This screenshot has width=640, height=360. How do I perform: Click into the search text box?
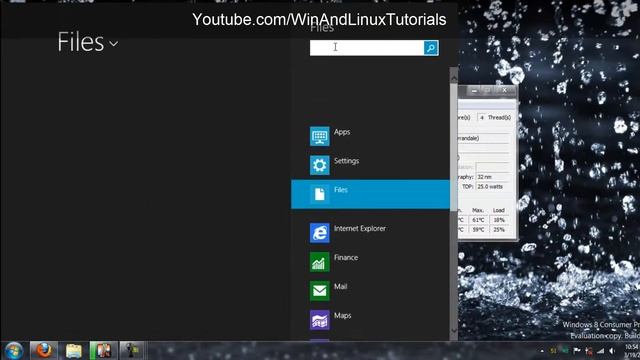tap(367, 48)
